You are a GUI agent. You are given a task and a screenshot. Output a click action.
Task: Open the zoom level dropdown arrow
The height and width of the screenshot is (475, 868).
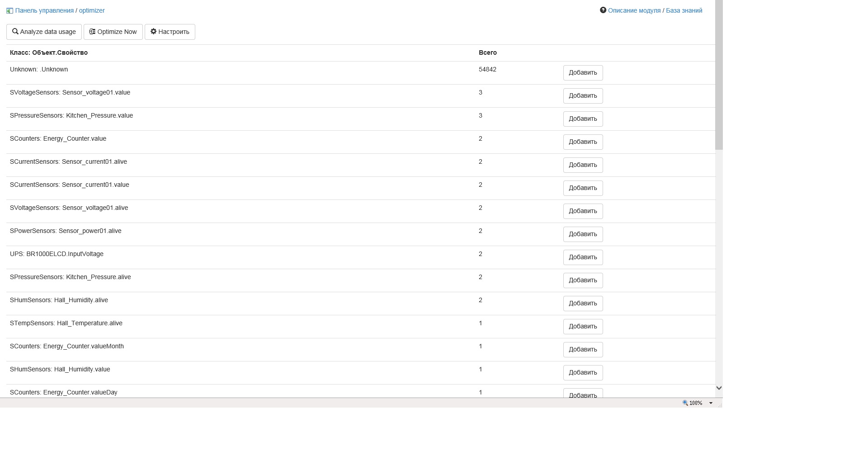click(711, 403)
